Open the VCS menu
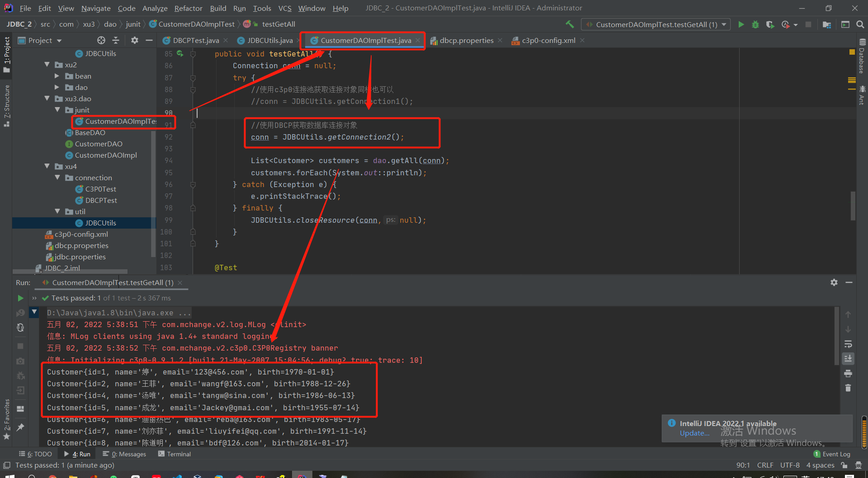The width and height of the screenshot is (868, 478). [285, 8]
